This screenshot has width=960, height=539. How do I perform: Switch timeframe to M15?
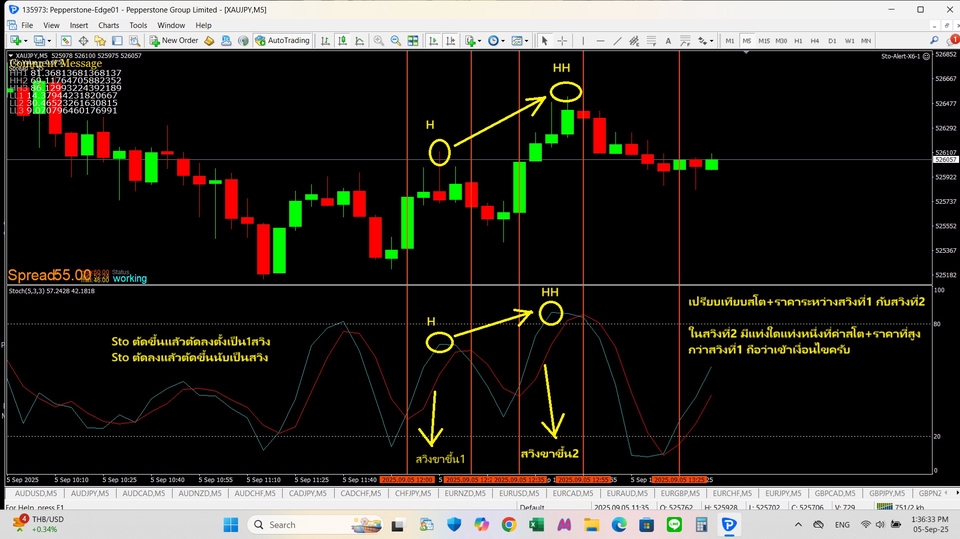tap(763, 40)
